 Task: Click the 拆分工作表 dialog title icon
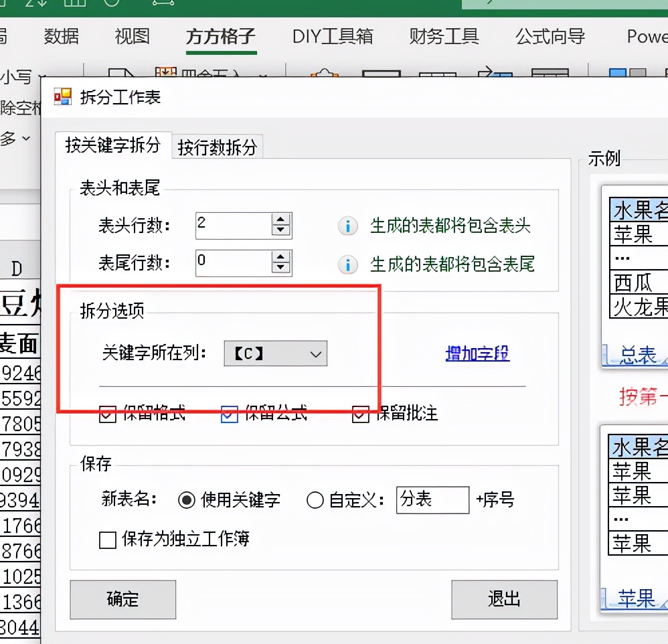click(63, 97)
